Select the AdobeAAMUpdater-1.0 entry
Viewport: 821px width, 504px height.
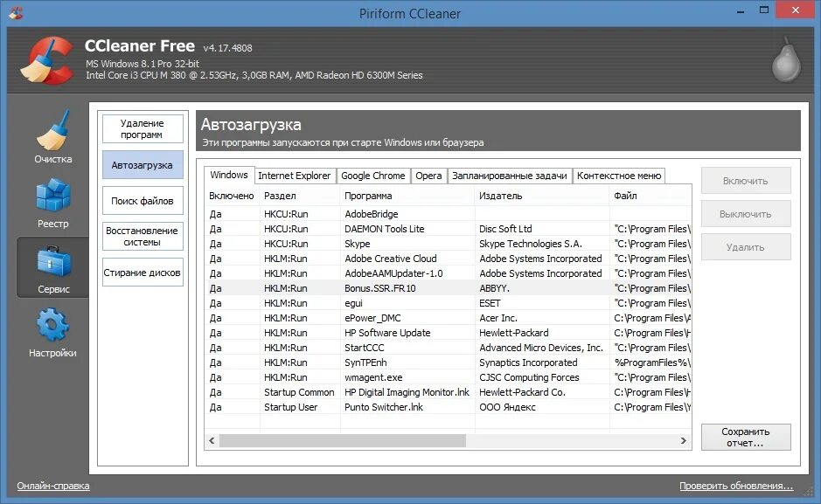(449, 273)
